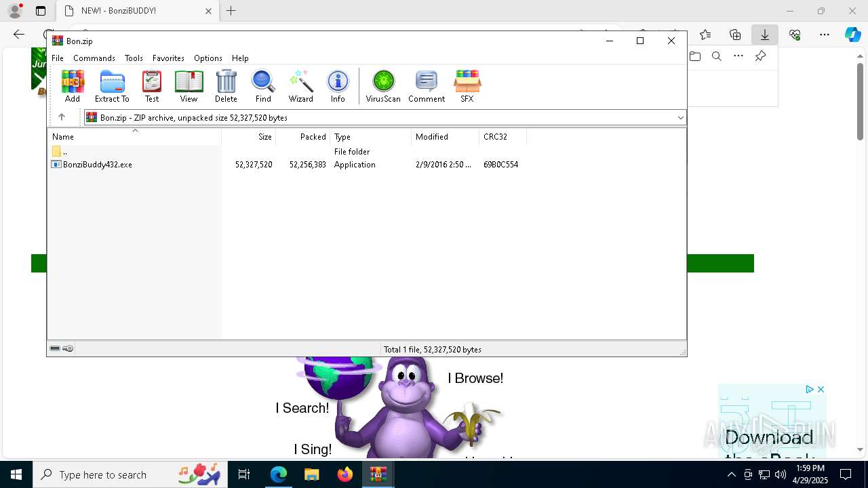The width and height of the screenshot is (868, 488).
Task: Open the Options menu
Action: [208, 58]
